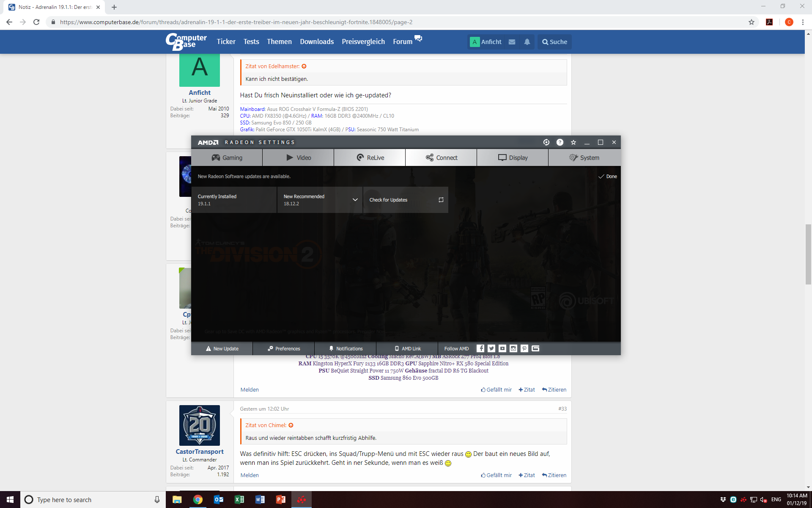The height and width of the screenshot is (508, 812).
Task: Click the browser page vertical scrollbar thumb
Action: [x=808, y=254]
